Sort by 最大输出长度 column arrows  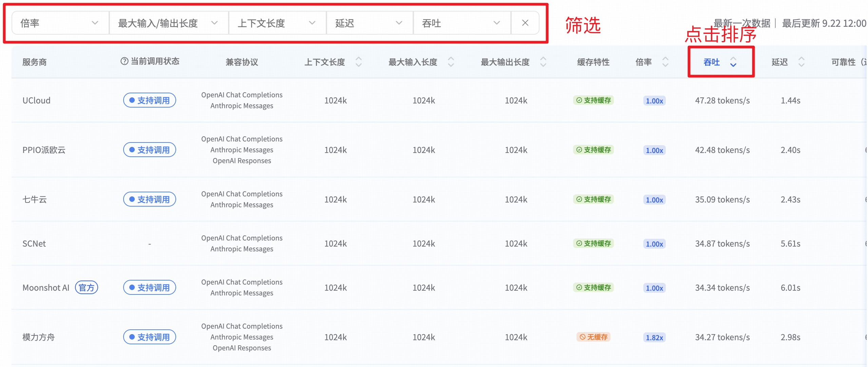(543, 62)
